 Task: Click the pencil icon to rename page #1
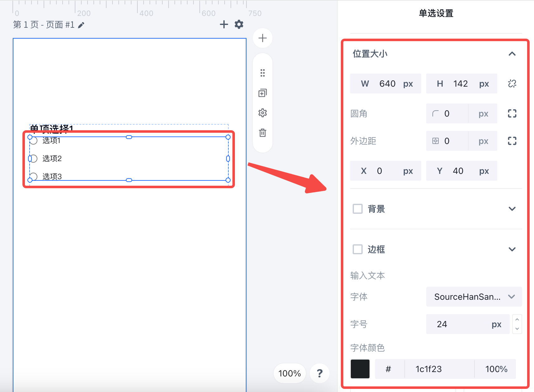pos(81,25)
